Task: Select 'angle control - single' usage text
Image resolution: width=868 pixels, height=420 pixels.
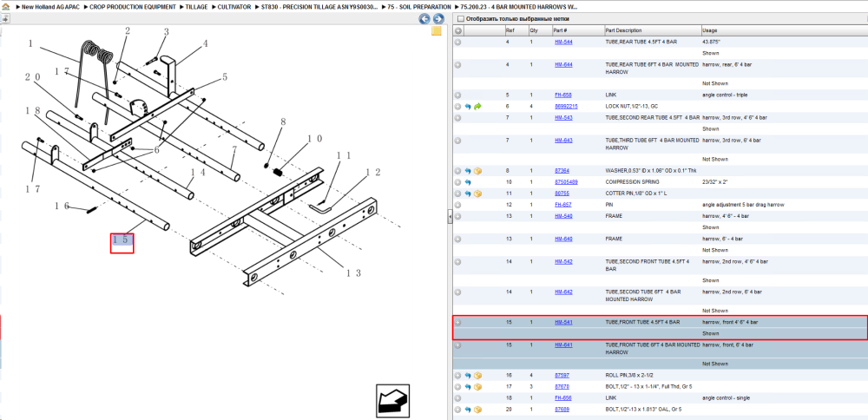Action: point(727,397)
